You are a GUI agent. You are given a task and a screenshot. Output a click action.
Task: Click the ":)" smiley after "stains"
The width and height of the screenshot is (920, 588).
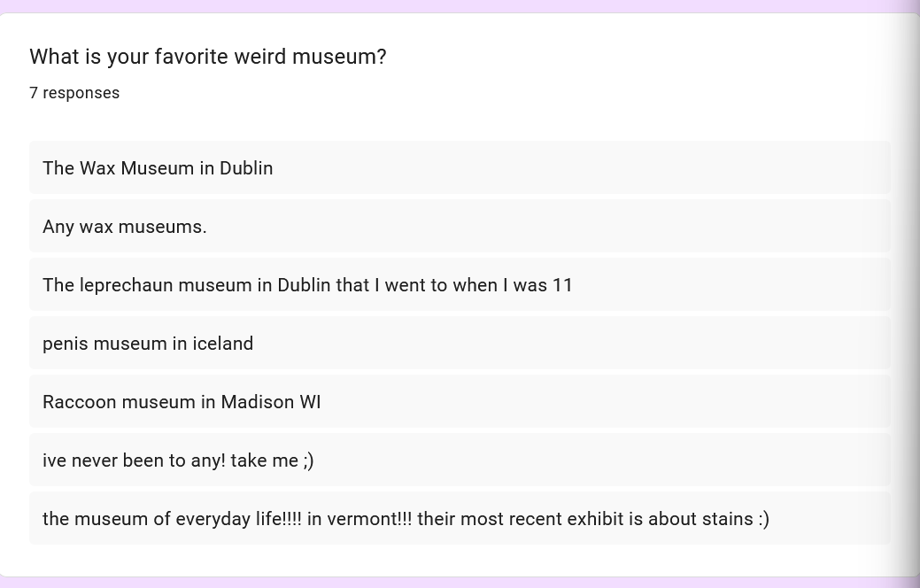click(763, 519)
